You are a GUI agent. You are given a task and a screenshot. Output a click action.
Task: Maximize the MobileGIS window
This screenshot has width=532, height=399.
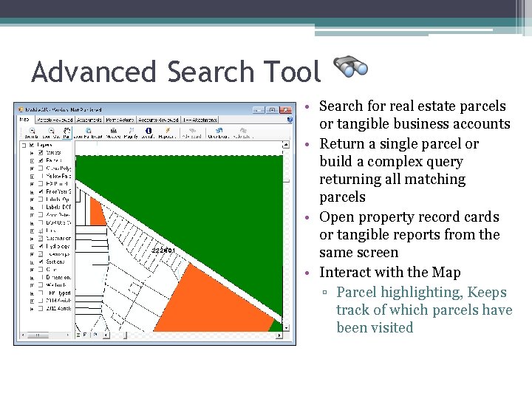[272, 110]
